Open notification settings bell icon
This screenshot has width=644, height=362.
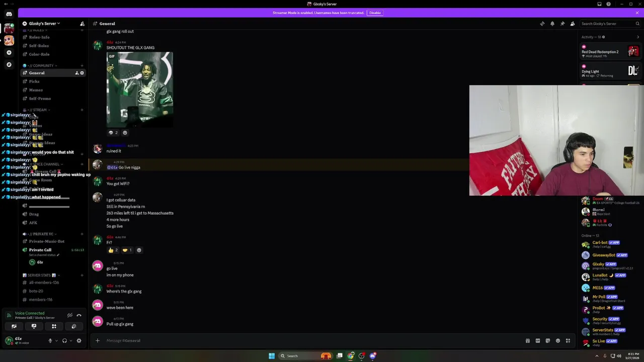click(552, 24)
